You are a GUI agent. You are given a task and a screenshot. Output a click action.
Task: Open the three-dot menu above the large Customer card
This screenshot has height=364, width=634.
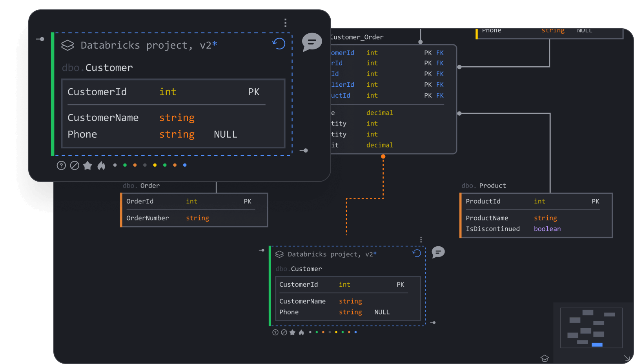tap(285, 23)
